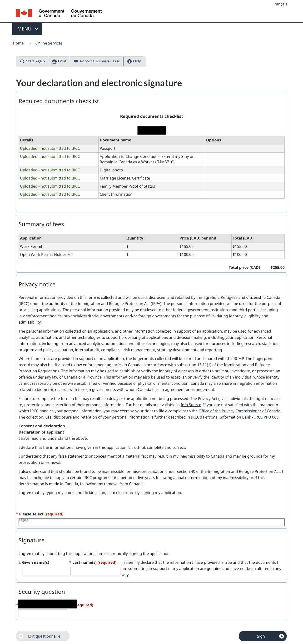Click the arrow icon on Sign button

[x=281, y=636]
